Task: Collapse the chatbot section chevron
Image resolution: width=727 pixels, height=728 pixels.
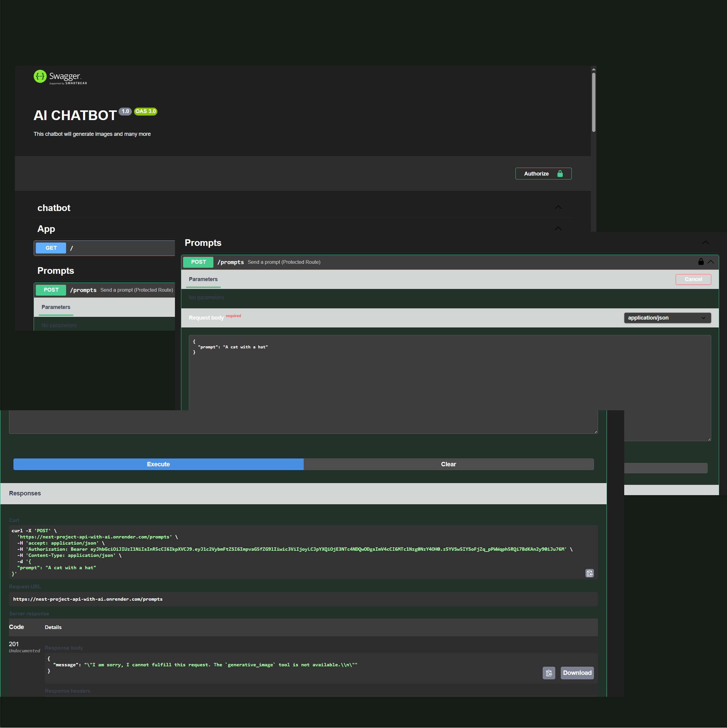Action: pyautogui.click(x=558, y=208)
